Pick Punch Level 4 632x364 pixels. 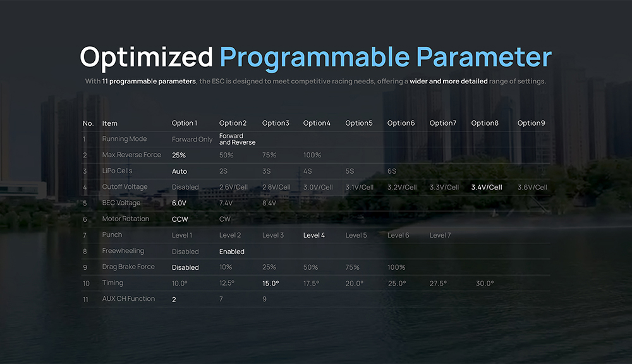[314, 235]
